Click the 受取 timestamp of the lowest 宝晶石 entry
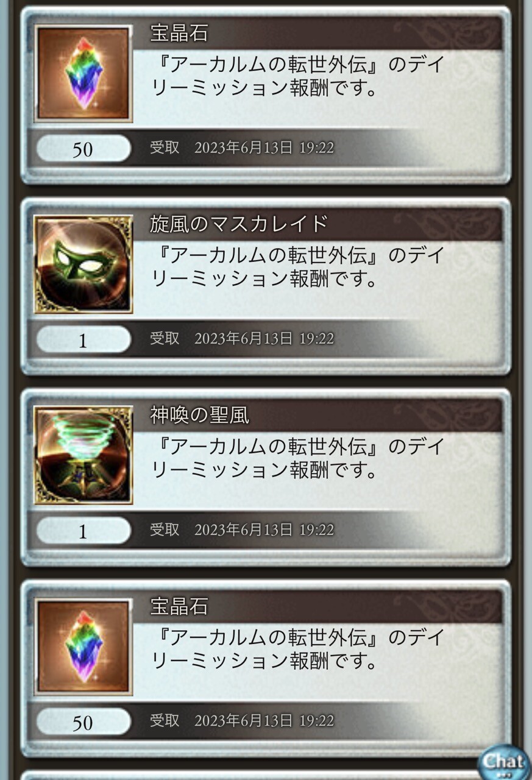 click(x=242, y=721)
